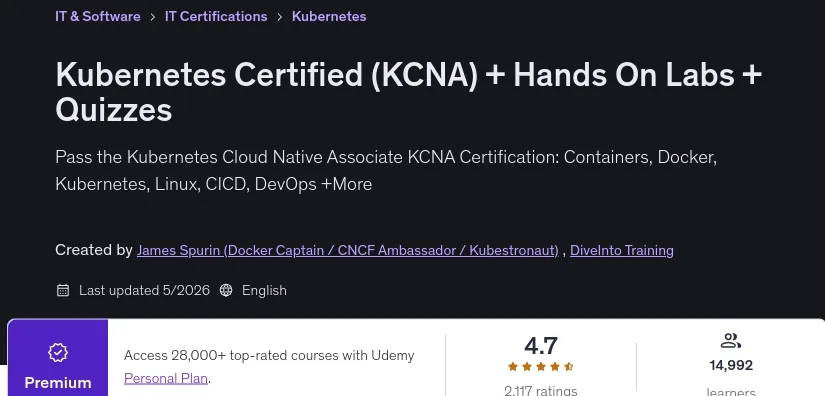Open the DiveInto Training instructor link
The image size is (825, 396).
621,250
